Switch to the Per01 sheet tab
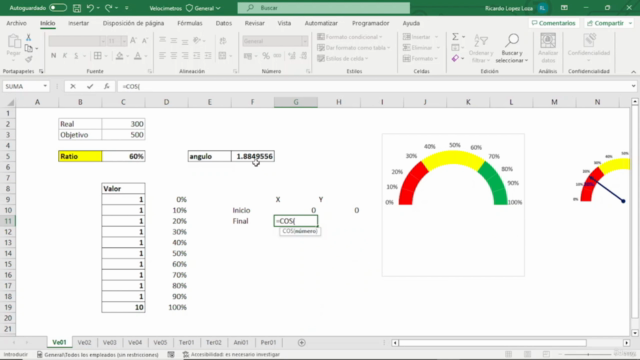Screen dimensions: 640x360 [268, 342]
